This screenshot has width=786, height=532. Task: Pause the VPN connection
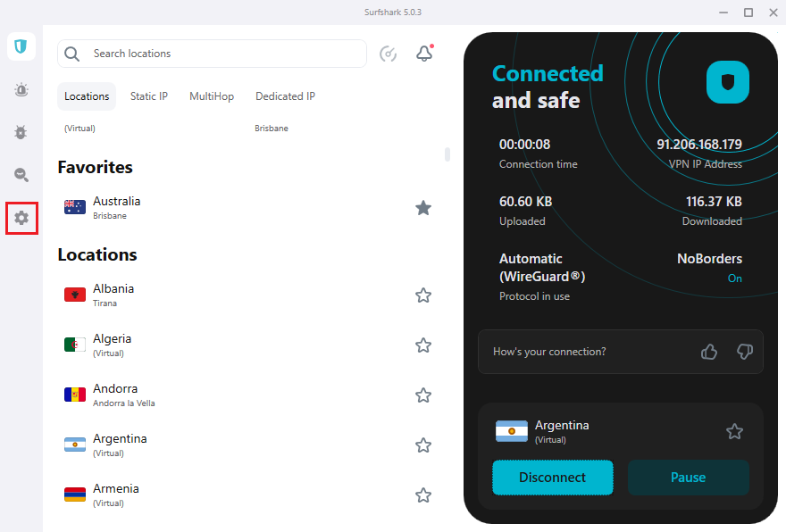point(688,478)
